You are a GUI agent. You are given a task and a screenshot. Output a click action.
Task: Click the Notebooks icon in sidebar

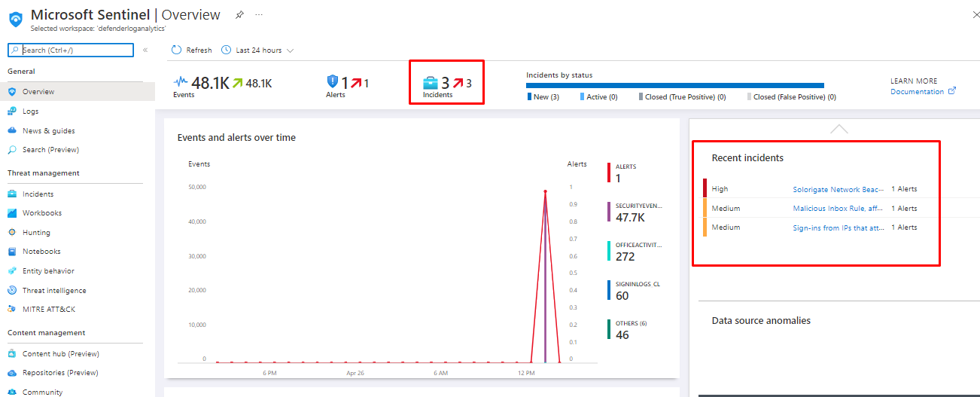coord(12,252)
